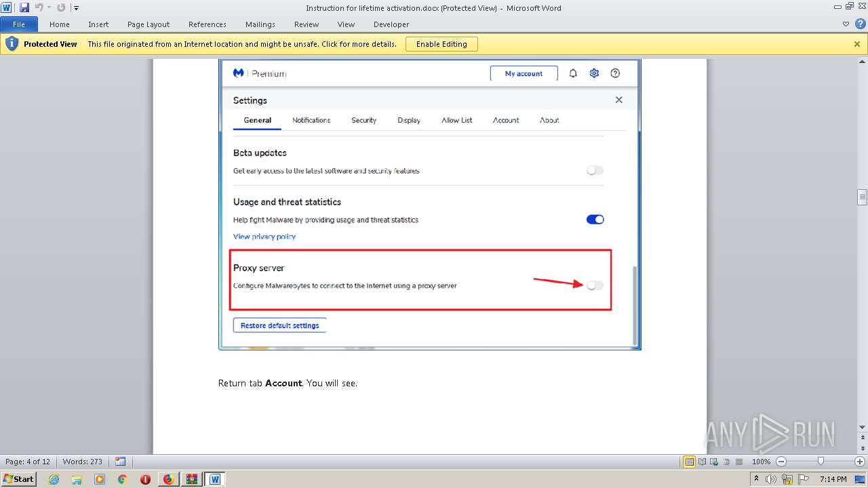Click the macro recording icon in status bar

(120, 462)
